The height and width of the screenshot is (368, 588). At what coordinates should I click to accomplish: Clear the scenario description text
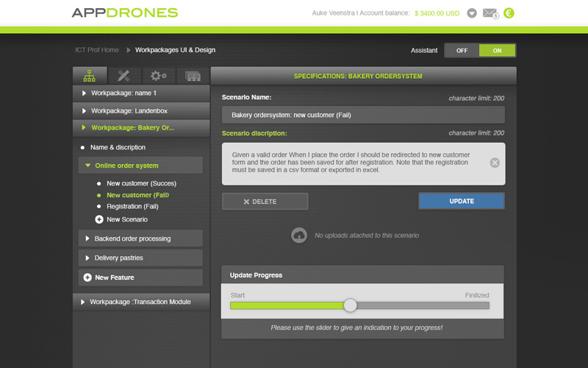[x=495, y=163]
